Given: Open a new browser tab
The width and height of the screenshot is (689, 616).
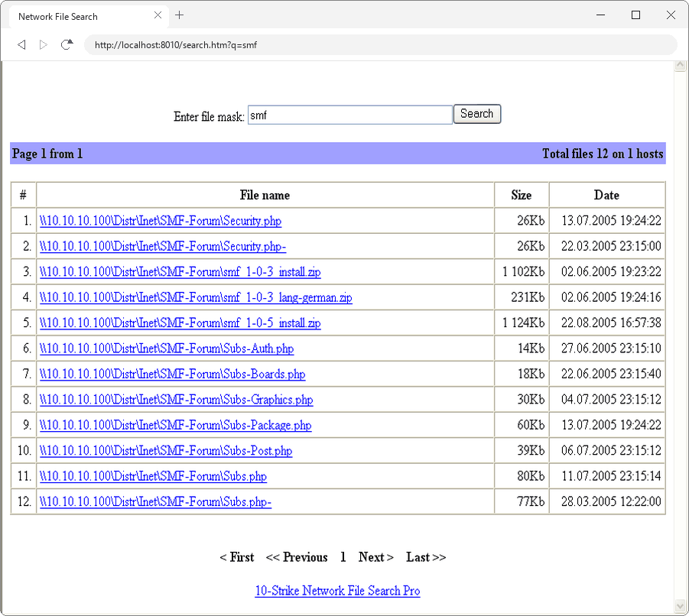Looking at the screenshot, I should click(x=179, y=15).
